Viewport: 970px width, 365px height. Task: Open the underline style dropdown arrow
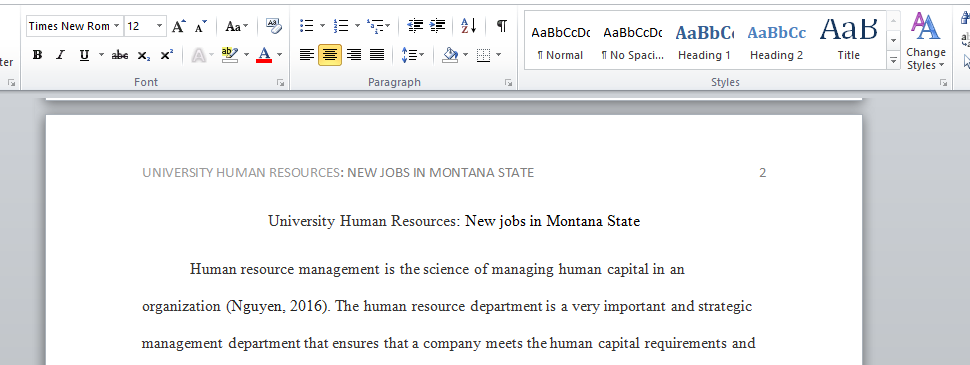101,55
